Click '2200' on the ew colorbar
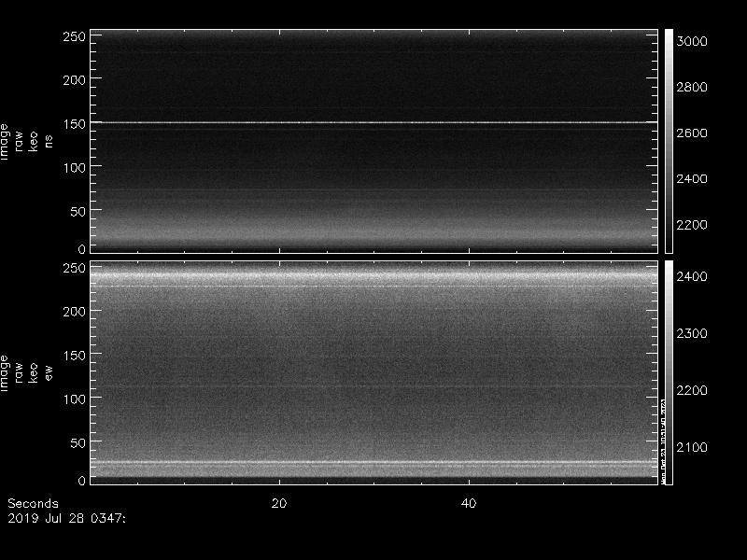 pyautogui.click(x=692, y=390)
